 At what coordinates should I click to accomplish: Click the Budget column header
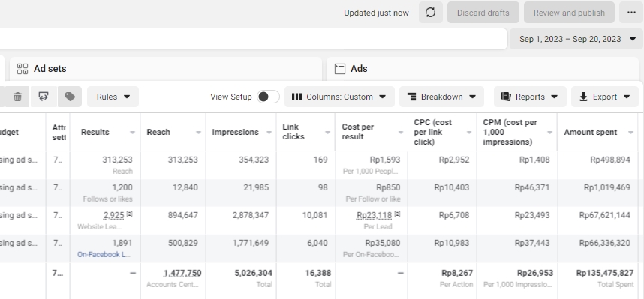pos(23,132)
